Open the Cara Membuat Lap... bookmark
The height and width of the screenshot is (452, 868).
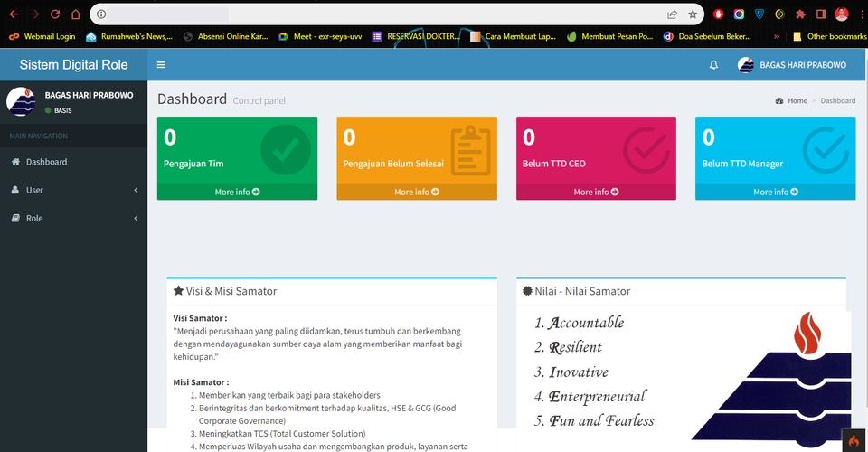(x=514, y=36)
